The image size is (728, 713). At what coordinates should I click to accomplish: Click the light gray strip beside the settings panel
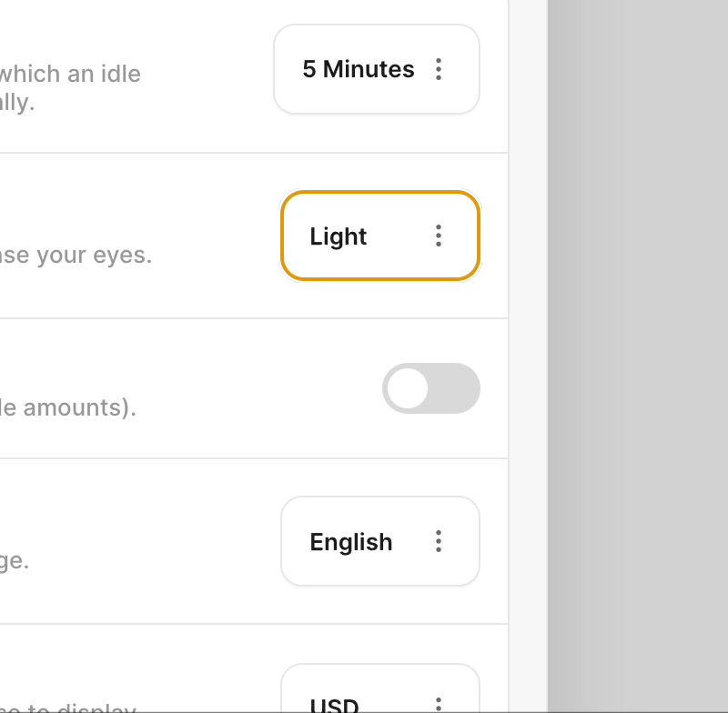click(527, 364)
